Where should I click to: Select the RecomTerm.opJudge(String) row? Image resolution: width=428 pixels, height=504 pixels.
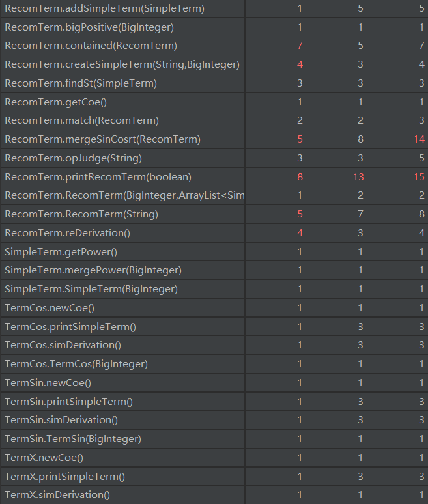coord(73,158)
